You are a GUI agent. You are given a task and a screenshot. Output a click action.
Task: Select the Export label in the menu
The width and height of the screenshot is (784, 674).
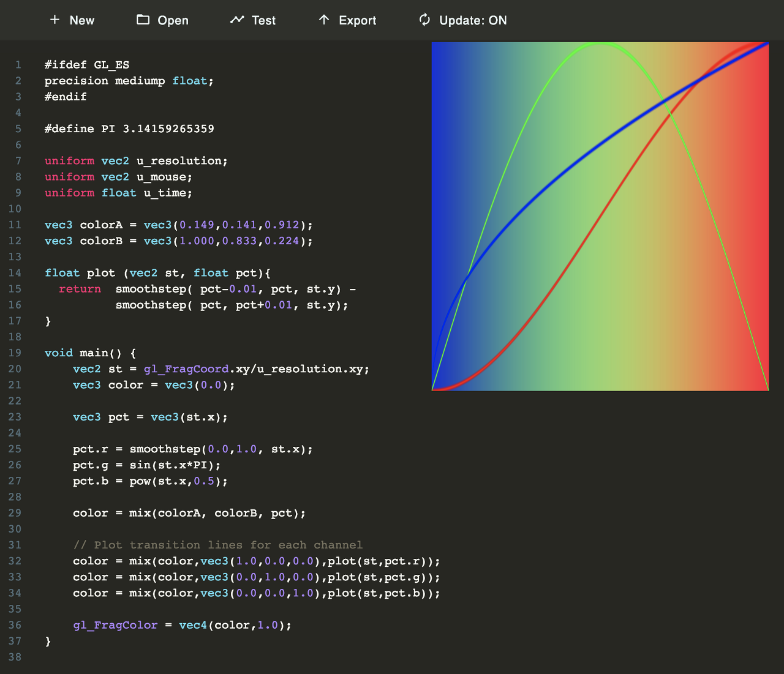358,20
